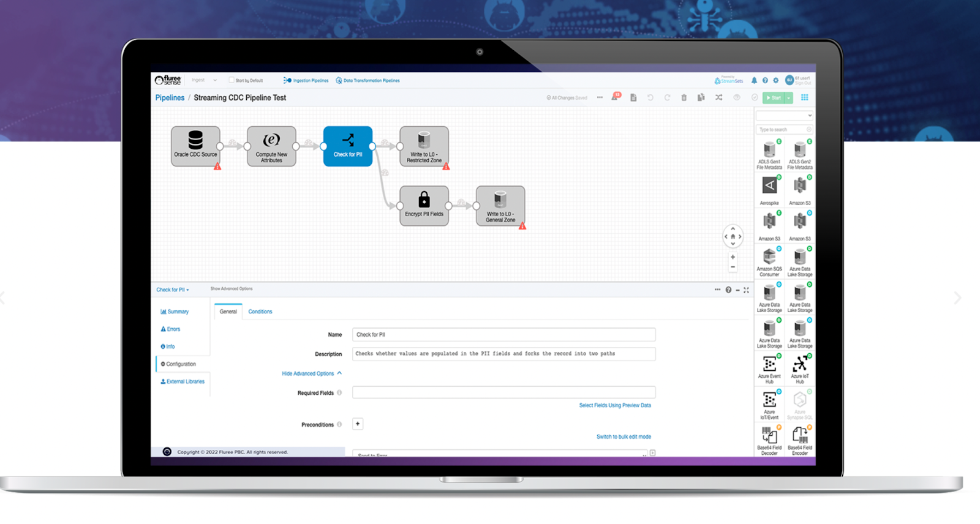The height and width of the screenshot is (524, 980).
Task: Select the Encrypt PII Fields stage
Action: (424, 206)
